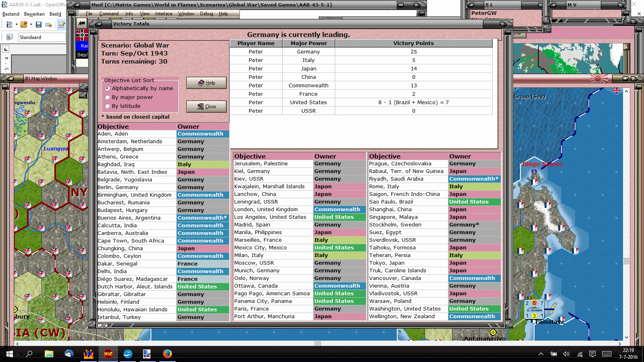Click the 'Victory Points' column header
Screen dimensions: 644x362
[x=414, y=43]
